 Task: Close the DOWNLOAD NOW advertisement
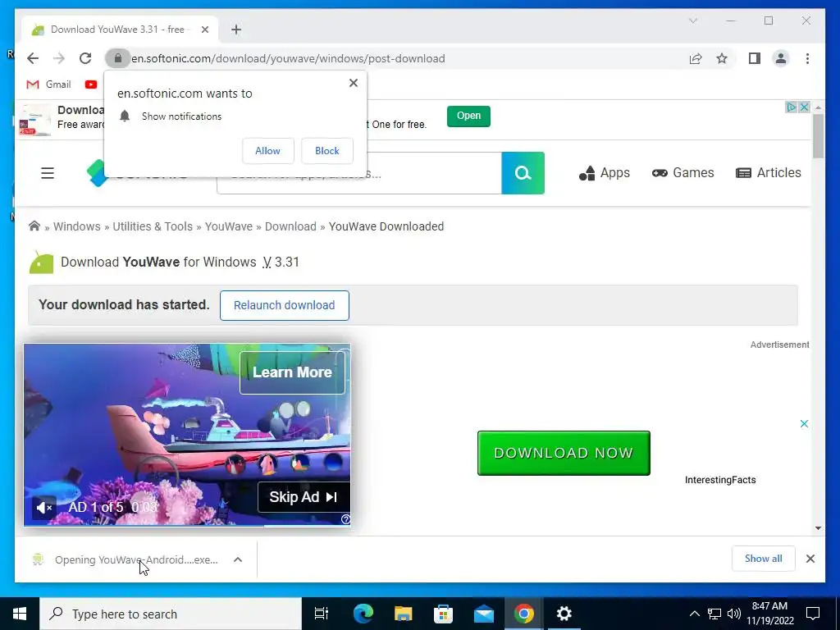click(804, 424)
